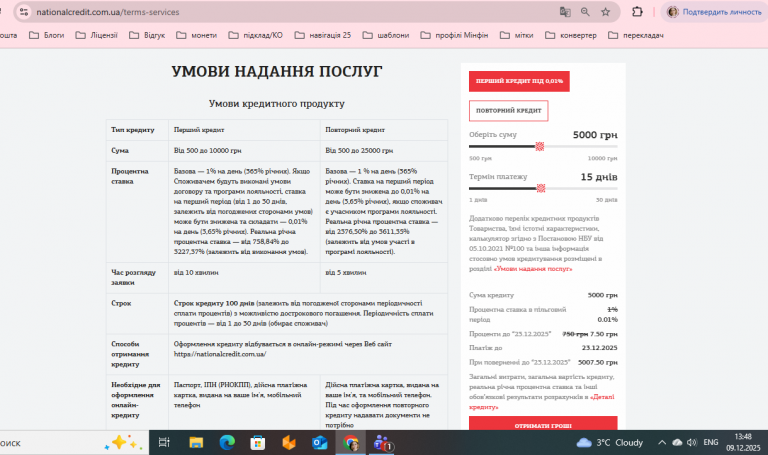Open the orange app icon on taskbar
This screenshot has height=455, width=768.
point(289,443)
